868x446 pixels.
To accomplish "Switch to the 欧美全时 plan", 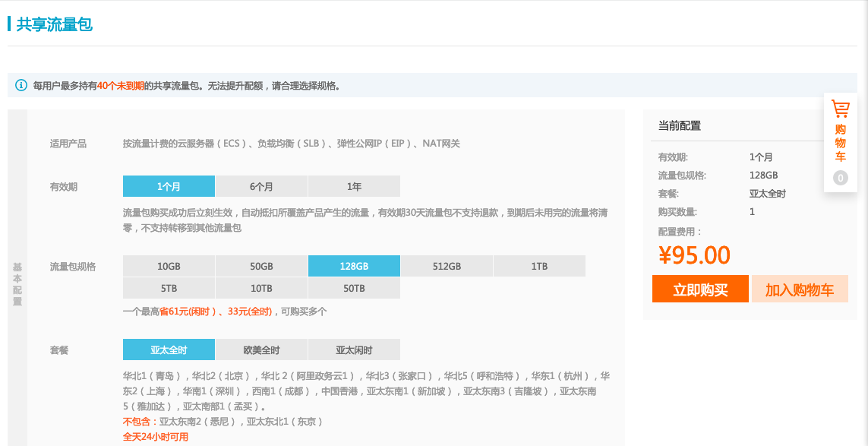I will click(x=261, y=350).
